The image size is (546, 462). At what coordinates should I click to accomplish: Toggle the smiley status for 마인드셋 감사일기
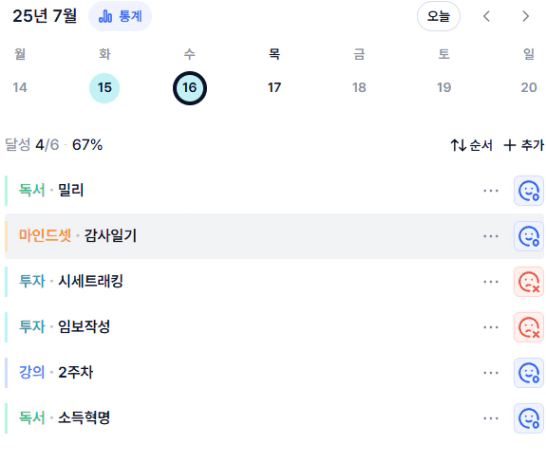pyautogui.click(x=529, y=236)
